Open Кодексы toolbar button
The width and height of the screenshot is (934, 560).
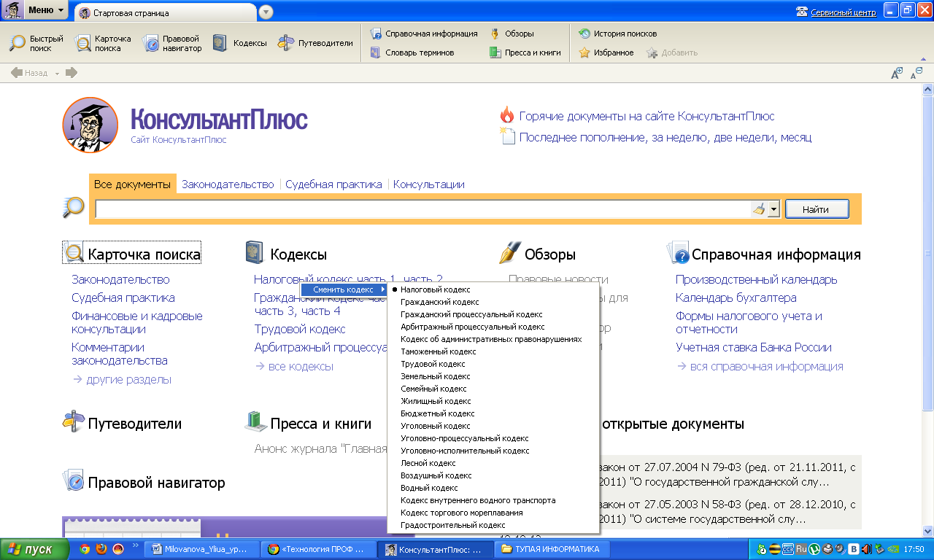pos(239,43)
